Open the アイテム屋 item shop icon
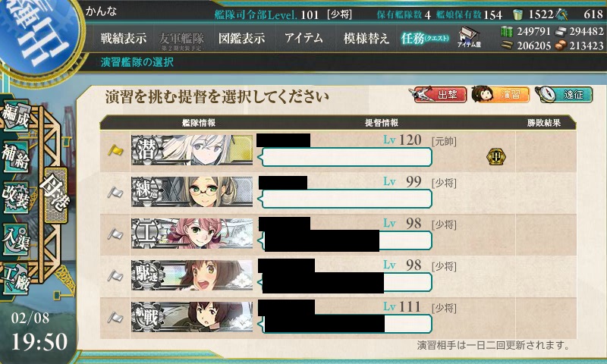 tap(469, 37)
